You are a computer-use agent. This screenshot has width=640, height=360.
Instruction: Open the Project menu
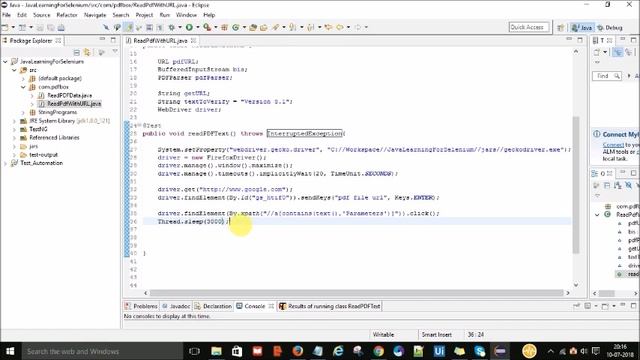click(144, 15)
